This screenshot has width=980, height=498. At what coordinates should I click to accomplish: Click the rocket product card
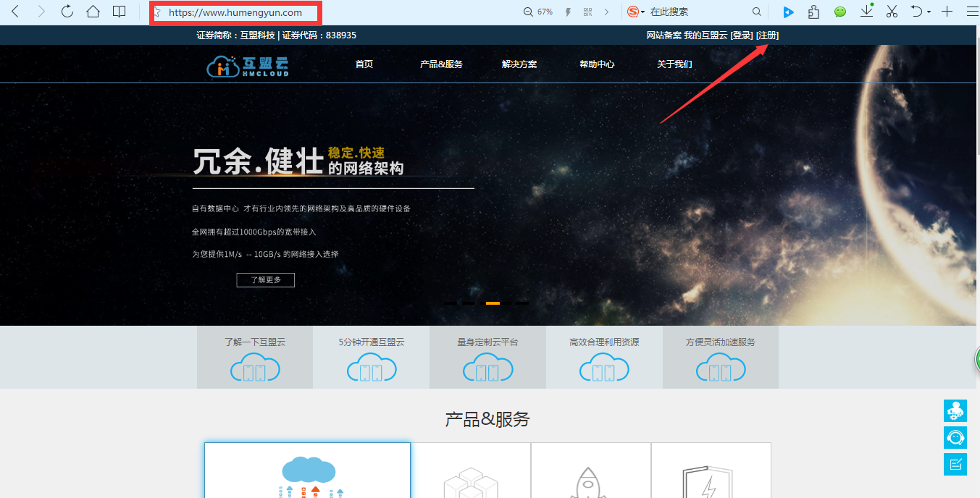point(591,470)
